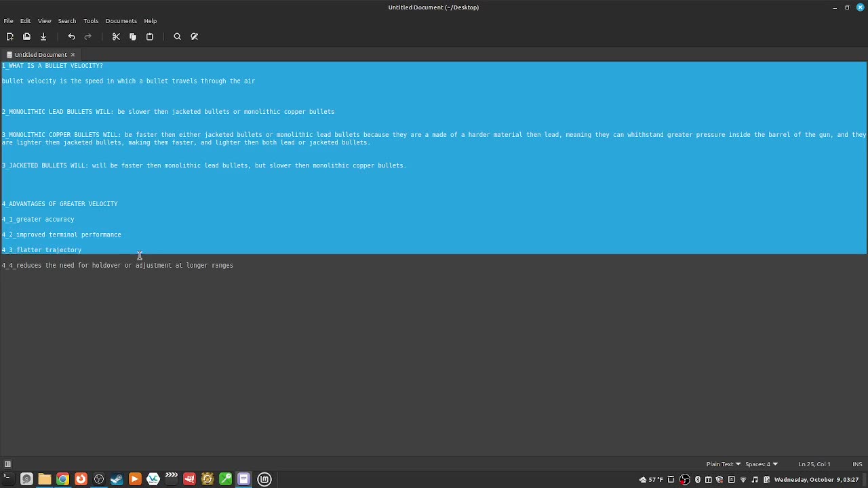The image size is (868, 488).
Task: Open Find and Replace from the toolbar
Action: [195, 37]
